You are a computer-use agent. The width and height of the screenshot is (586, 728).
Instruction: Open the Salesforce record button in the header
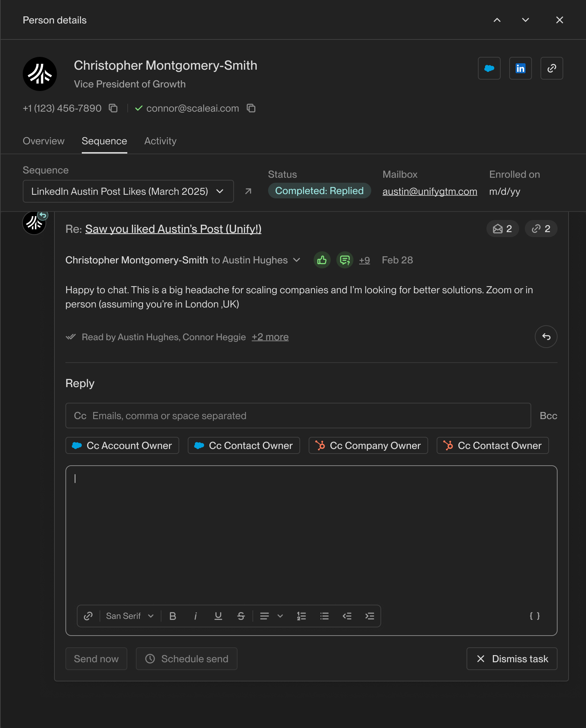[x=489, y=68]
